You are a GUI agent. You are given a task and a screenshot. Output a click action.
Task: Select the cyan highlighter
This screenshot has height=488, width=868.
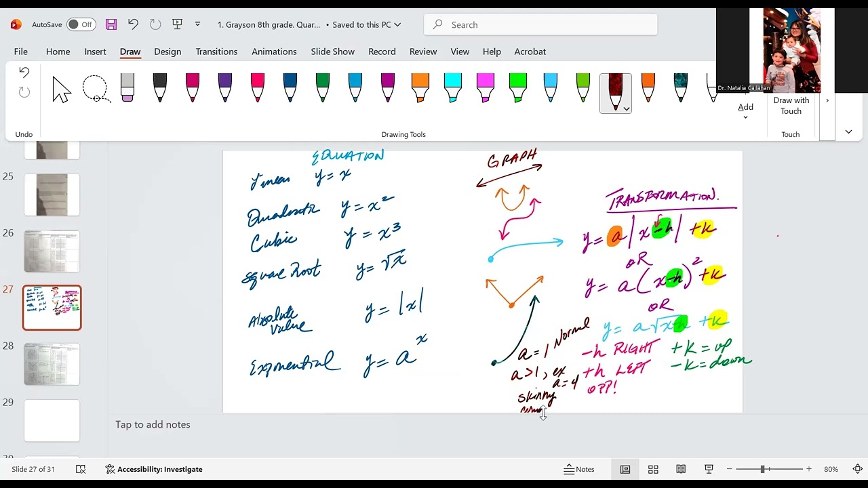[x=453, y=88]
